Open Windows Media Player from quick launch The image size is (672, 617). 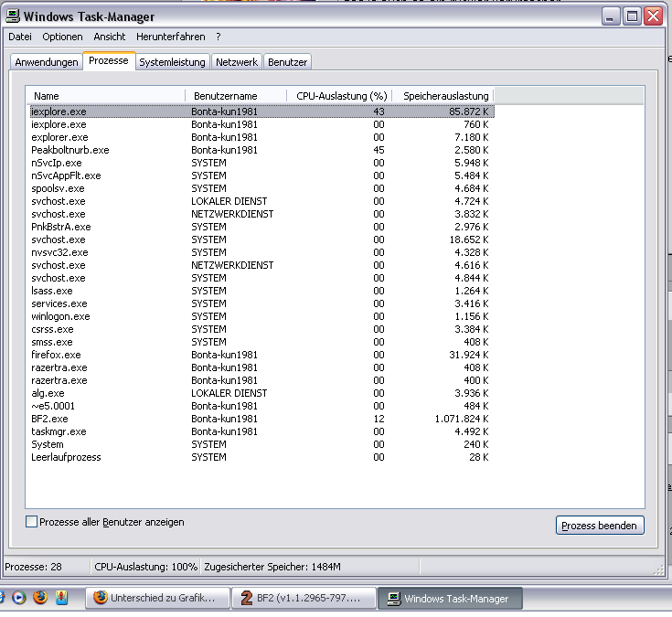(x=18, y=597)
